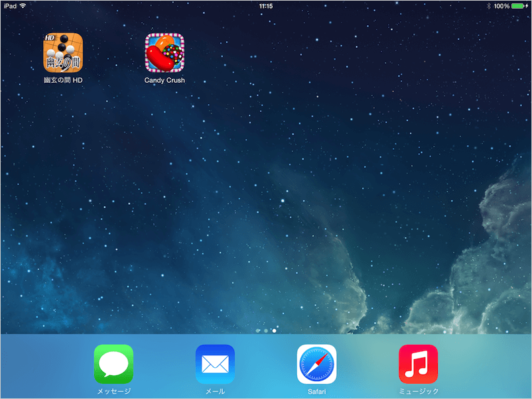Open the ミュージック app in the dock
The height and width of the screenshot is (399, 532).
click(x=418, y=364)
